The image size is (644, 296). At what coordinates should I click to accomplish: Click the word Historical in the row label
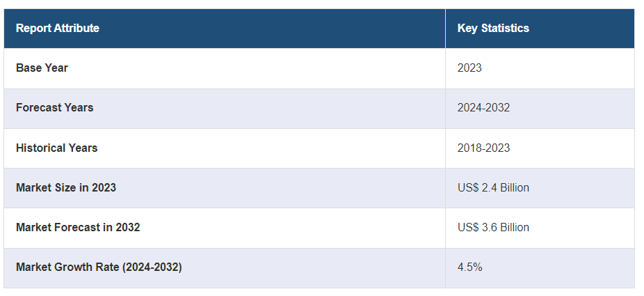(x=40, y=148)
